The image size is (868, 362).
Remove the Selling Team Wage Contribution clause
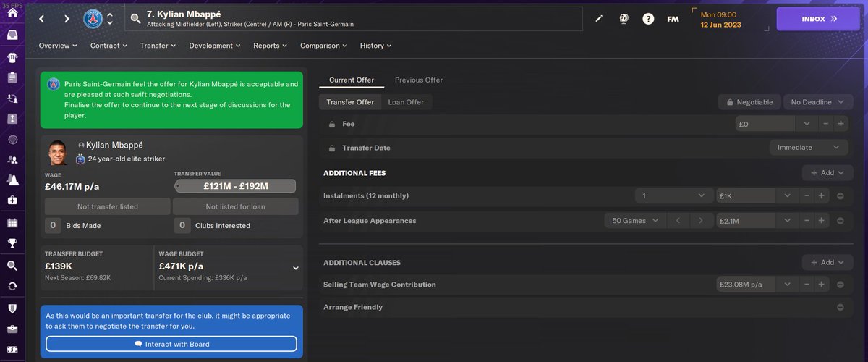[841, 285]
